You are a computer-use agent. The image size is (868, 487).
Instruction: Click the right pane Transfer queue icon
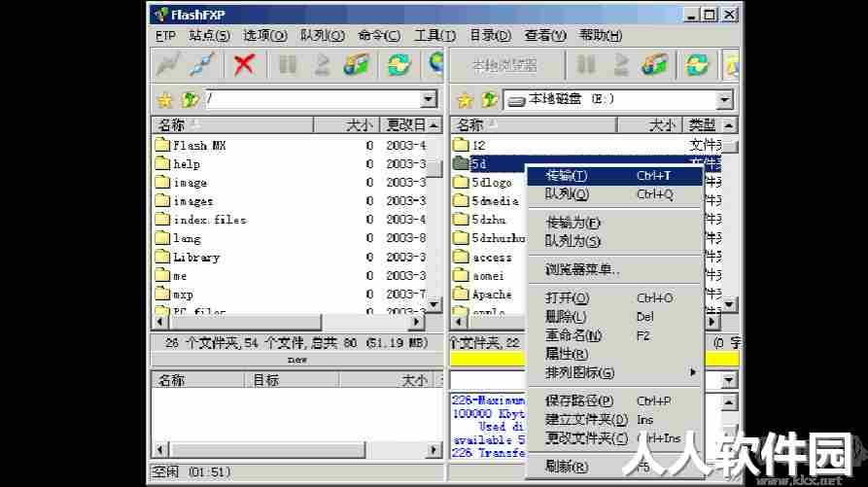pos(654,65)
